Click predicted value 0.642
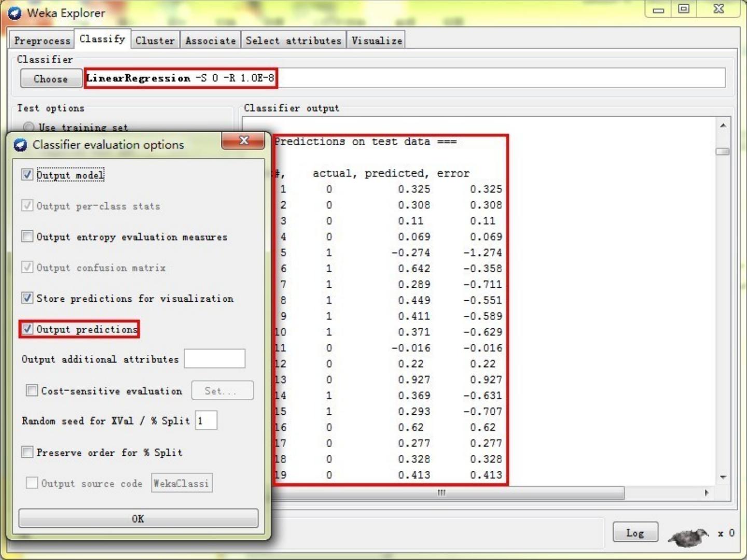 tap(414, 269)
